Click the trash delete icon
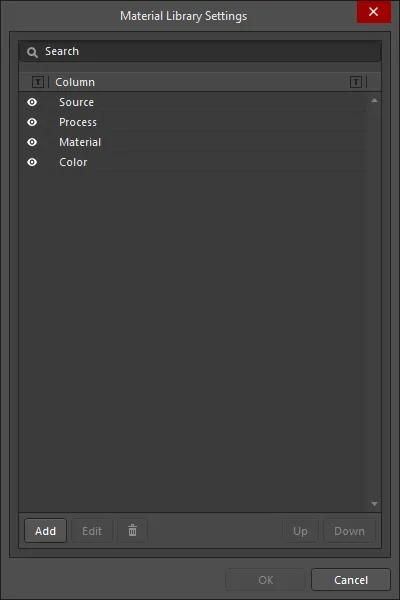The image size is (400, 600). tap(132, 530)
